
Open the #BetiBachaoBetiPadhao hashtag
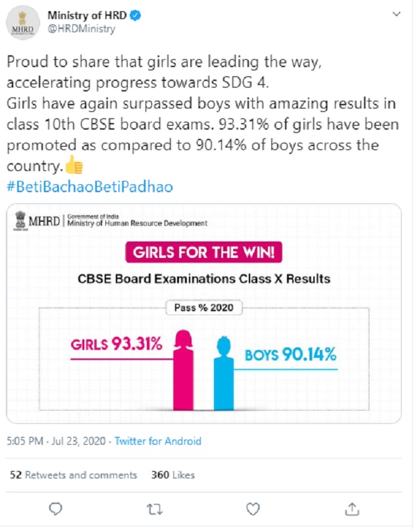click(90, 187)
